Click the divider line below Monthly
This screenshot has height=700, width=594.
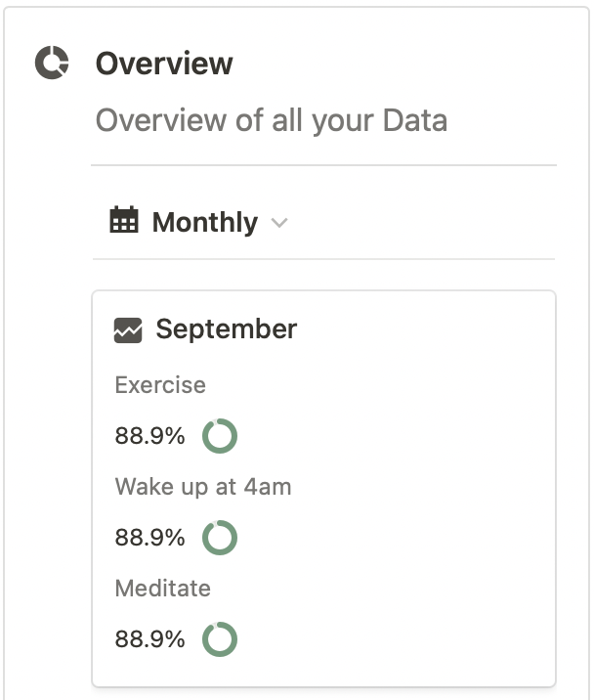click(x=323, y=259)
